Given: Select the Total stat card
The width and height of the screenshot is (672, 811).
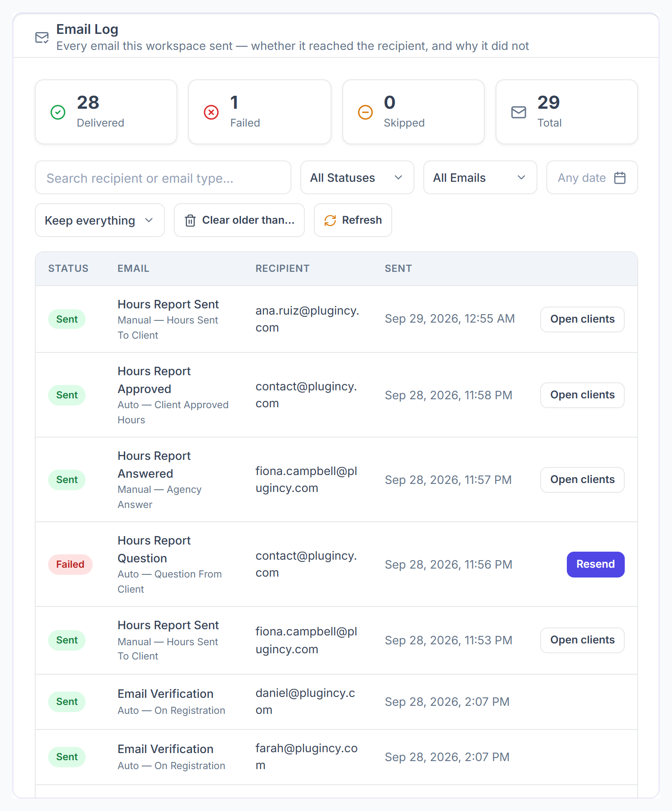Looking at the screenshot, I should tap(567, 112).
